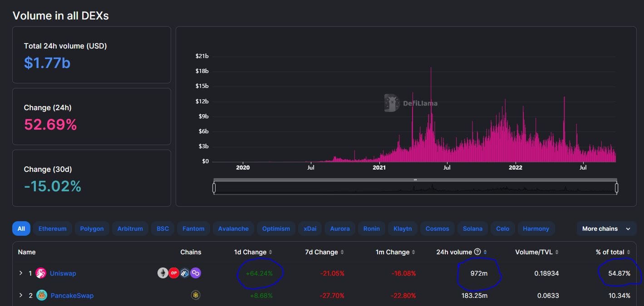Viewport: 644px width, 306px height.
Task: Click the Uniswap unicorn logo icon
Action: [41, 273]
